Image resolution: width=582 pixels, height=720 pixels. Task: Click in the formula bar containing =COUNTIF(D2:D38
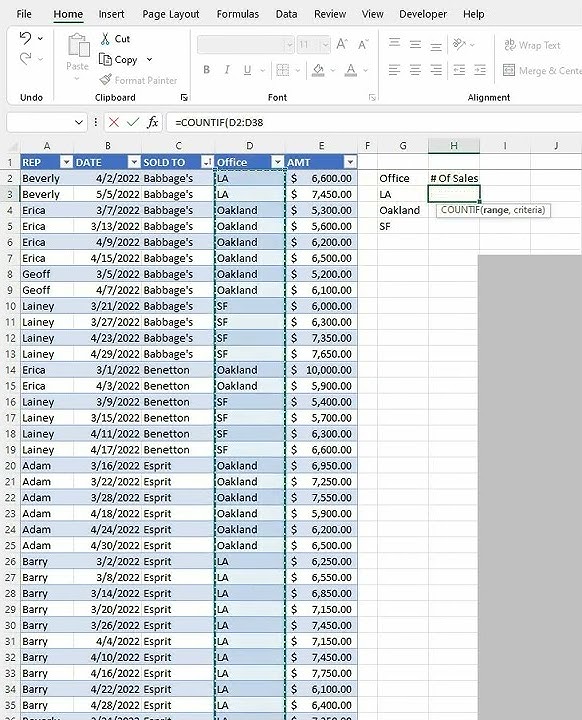tap(373, 123)
